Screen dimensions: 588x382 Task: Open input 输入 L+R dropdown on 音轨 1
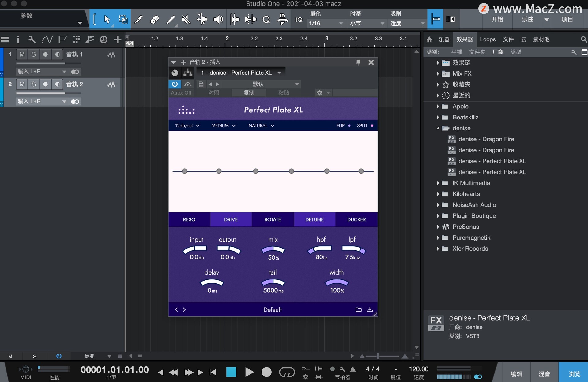tap(42, 72)
